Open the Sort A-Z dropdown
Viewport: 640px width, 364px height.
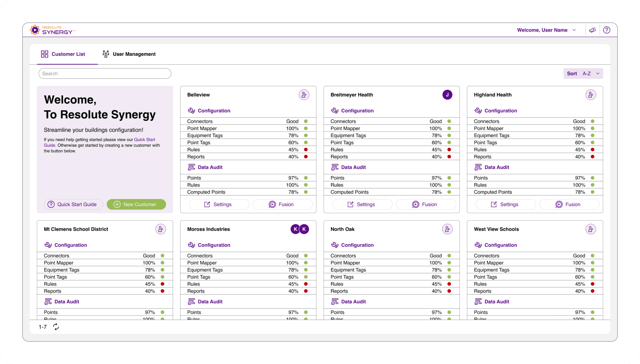pyautogui.click(x=583, y=73)
